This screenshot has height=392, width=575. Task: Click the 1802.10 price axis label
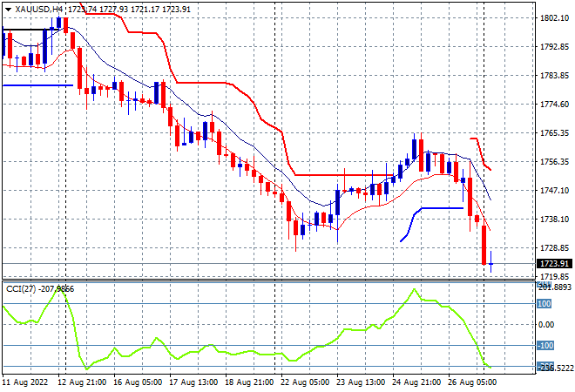(x=554, y=18)
